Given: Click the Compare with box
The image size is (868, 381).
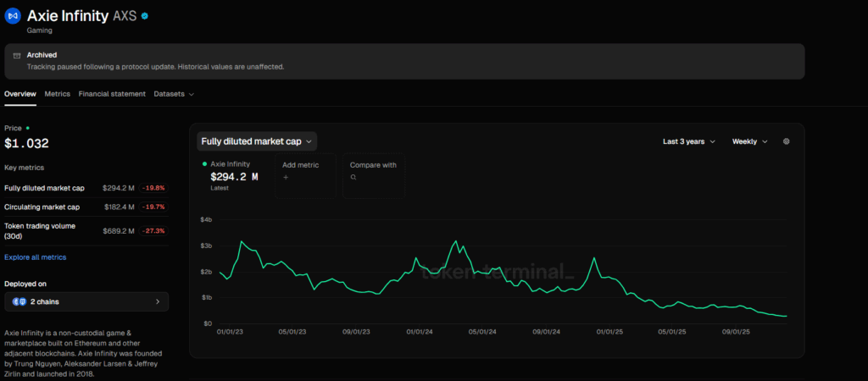Looking at the screenshot, I should (x=374, y=176).
